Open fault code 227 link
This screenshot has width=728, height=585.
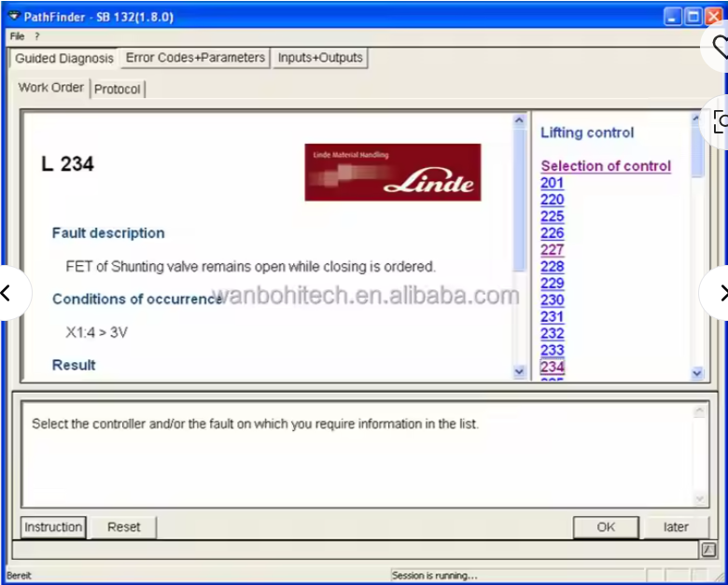[x=552, y=250]
